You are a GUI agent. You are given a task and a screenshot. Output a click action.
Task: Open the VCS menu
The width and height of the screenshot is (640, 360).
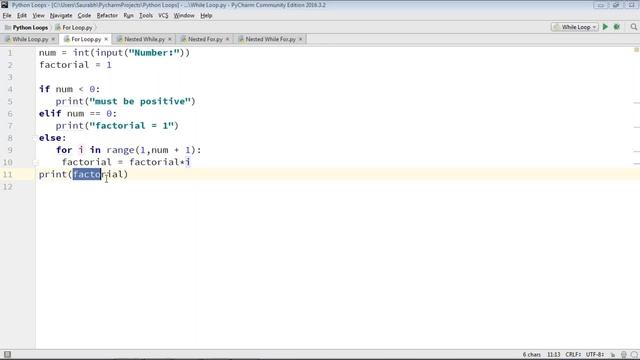pyautogui.click(x=163, y=16)
